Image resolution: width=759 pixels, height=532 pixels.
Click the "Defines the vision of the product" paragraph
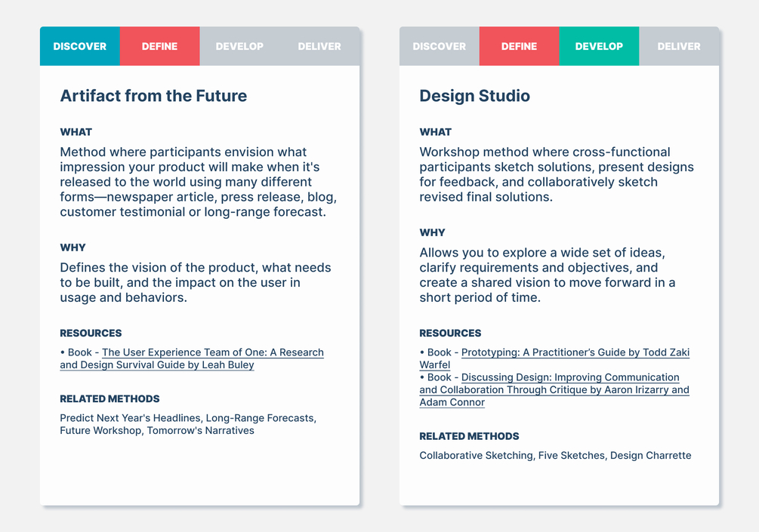pos(195,282)
